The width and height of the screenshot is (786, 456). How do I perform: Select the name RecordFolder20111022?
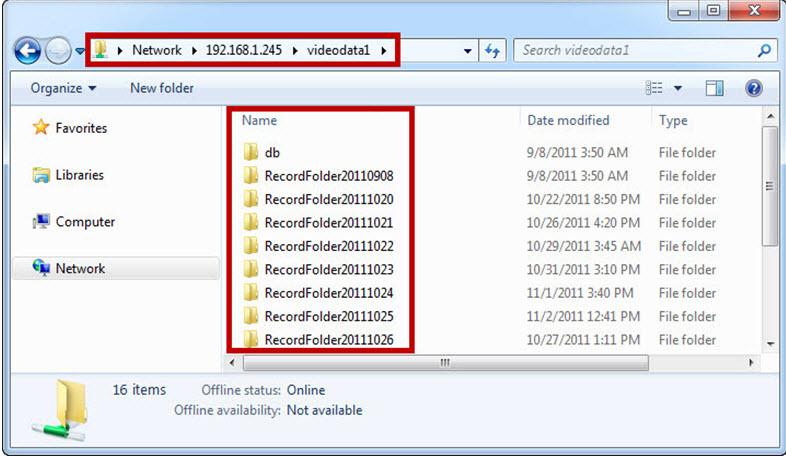329,246
